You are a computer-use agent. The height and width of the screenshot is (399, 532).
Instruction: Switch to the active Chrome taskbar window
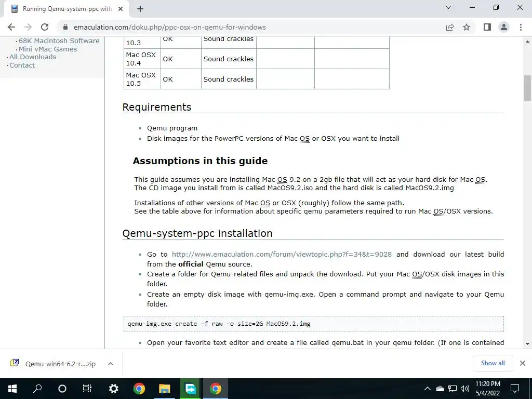pyautogui.click(x=216, y=389)
